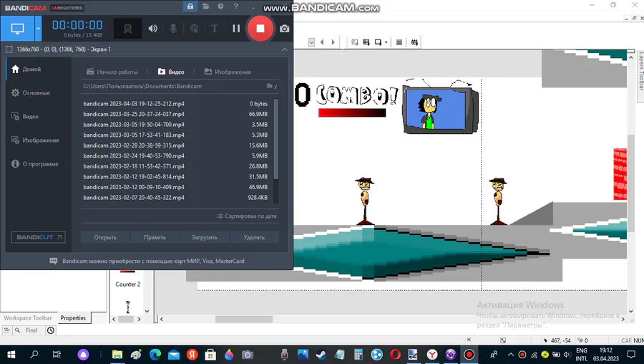Image resolution: width=644 pixels, height=364 pixels.
Task: Click the frame editor icon in toolbar
Action: (x=355, y=42)
